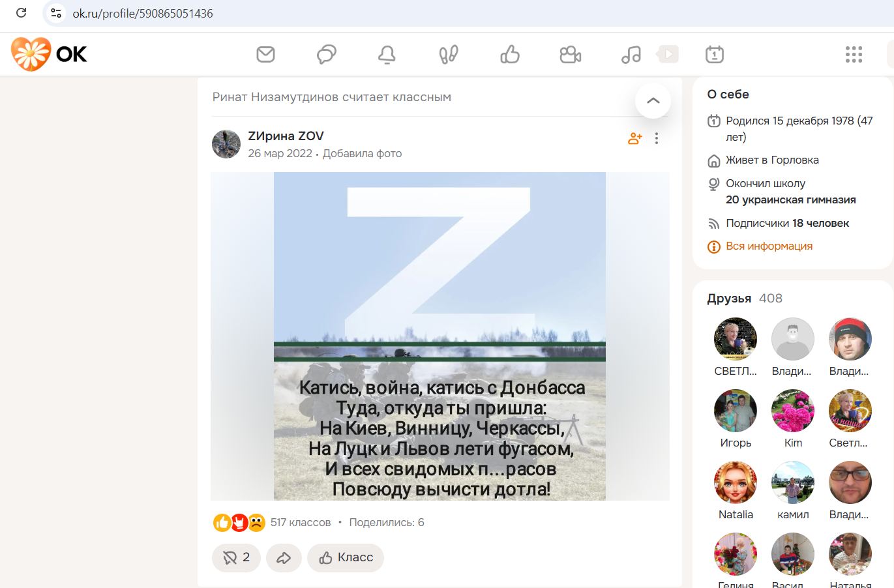Open friend СВЕТЛ... avatar
Viewport: 894px width, 588px height.
click(x=736, y=339)
